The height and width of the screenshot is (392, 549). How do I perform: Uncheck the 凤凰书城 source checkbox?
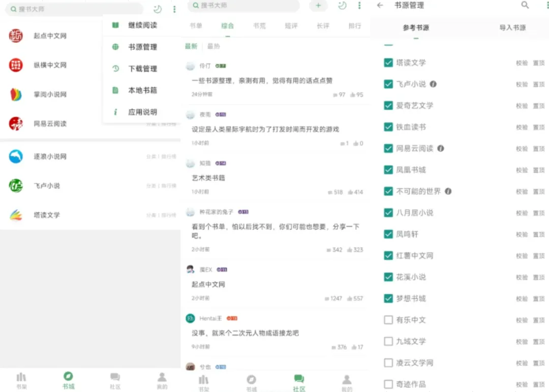tap(388, 170)
